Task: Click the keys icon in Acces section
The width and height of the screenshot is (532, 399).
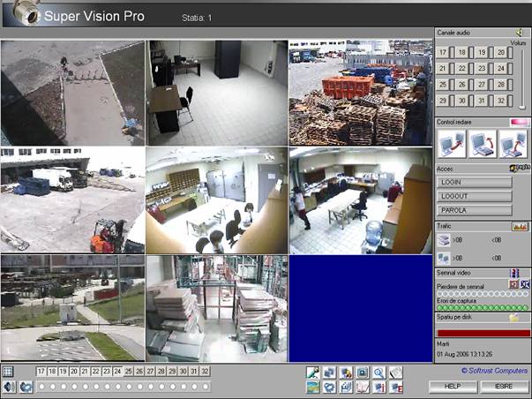Action: click(518, 168)
